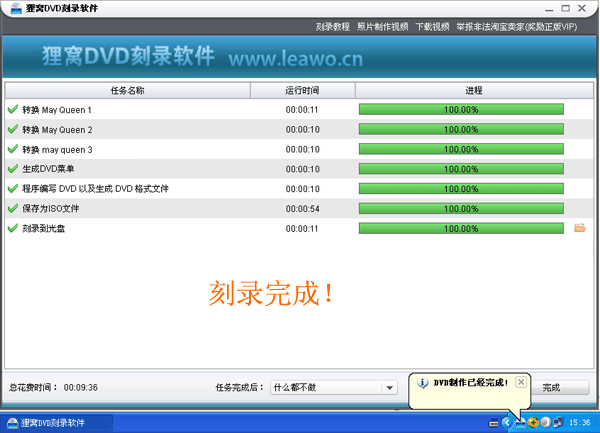Click the 刻录完成！ message
This screenshot has height=433, width=600.
270,293
